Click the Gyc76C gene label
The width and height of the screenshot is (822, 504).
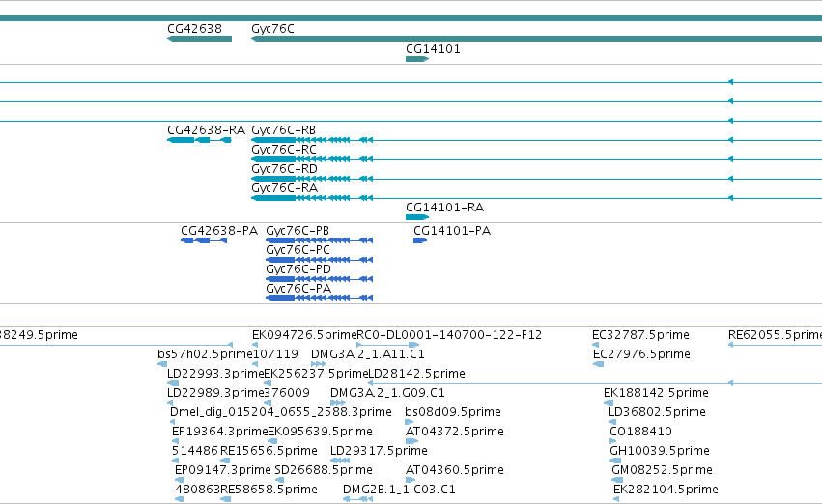point(272,29)
